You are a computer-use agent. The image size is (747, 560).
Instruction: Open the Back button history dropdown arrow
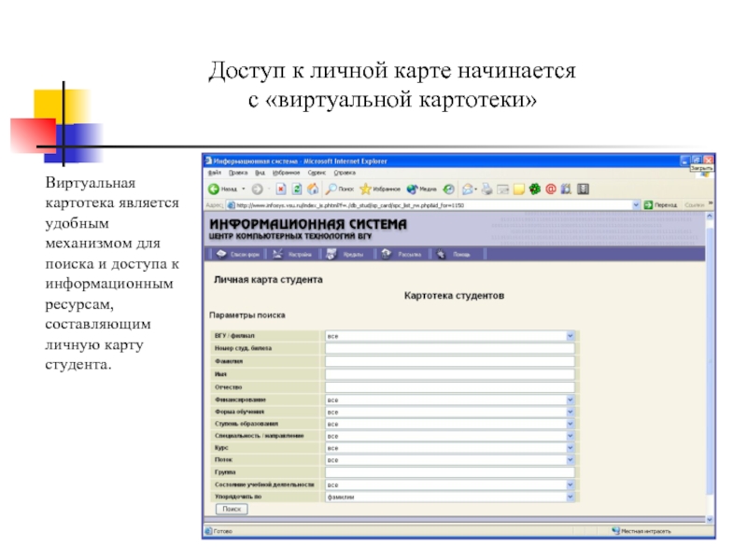[x=244, y=189]
